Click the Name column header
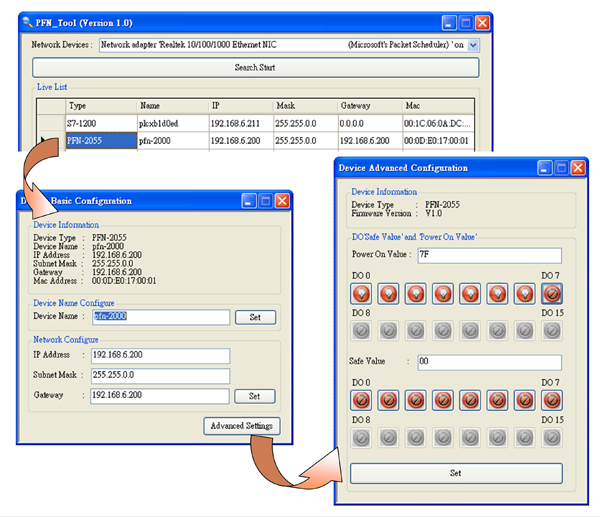 pos(173,106)
